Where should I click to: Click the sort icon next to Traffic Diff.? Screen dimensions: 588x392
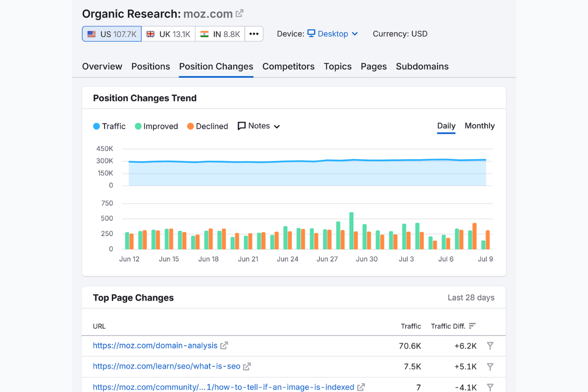[x=471, y=325]
